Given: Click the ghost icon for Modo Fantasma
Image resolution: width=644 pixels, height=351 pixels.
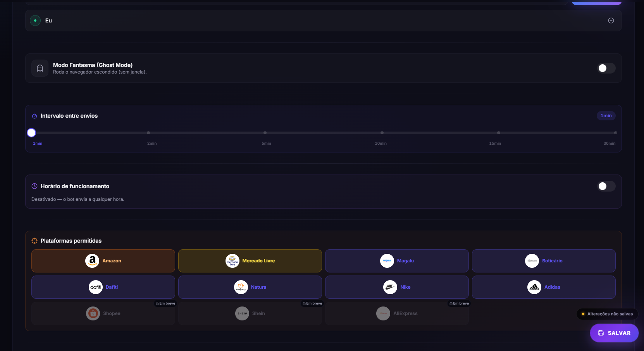Looking at the screenshot, I should tap(40, 68).
